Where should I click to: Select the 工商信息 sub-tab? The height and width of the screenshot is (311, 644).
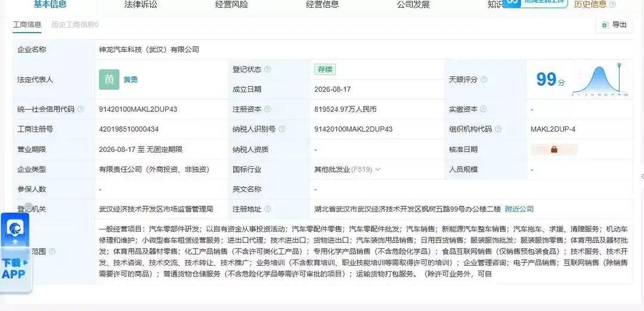point(27,24)
